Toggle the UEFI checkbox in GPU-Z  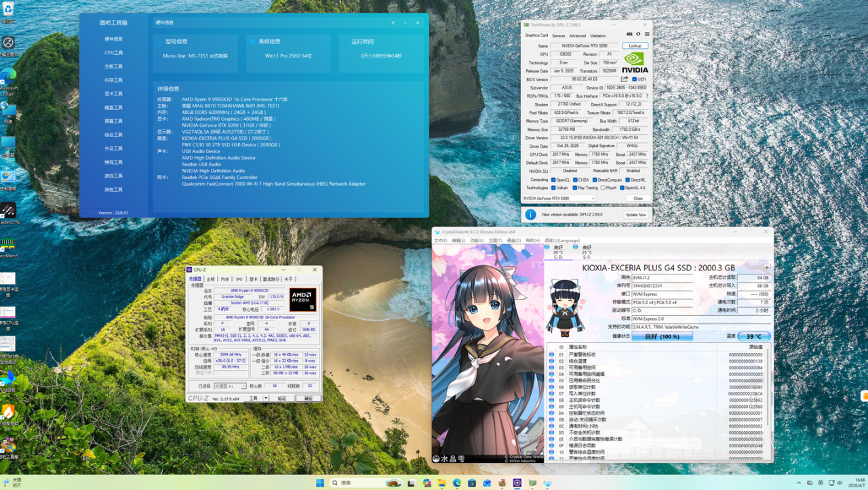[634, 79]
